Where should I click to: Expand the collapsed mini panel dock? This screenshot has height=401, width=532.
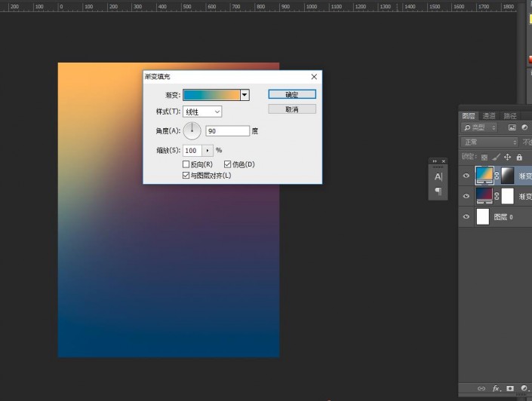435,161
